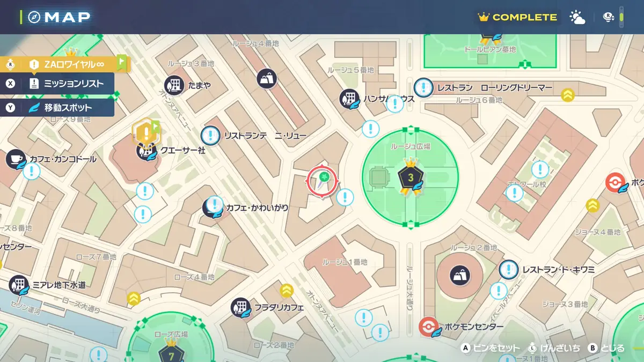
Task: Click the weather forecast icon in top bar
Action: point(577,17)
